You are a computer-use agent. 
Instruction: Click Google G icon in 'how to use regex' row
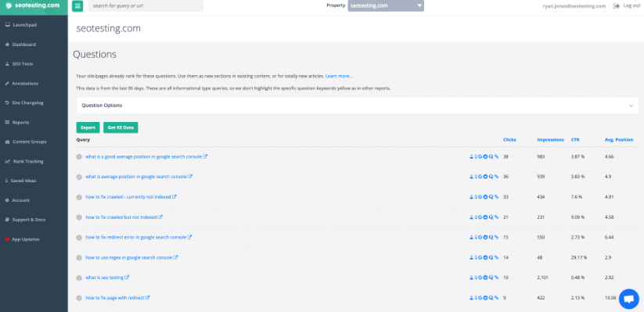pos(480,257)
